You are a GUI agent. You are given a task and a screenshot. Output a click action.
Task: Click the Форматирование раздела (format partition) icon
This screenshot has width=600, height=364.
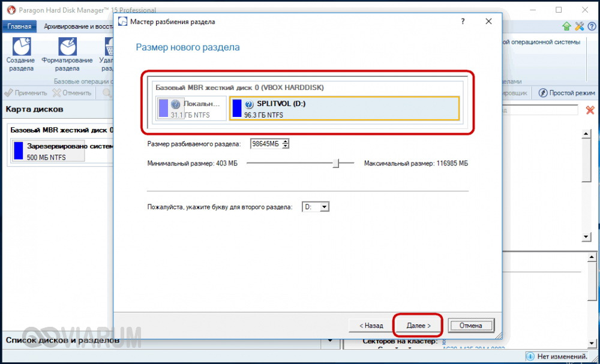pos(67,47)
